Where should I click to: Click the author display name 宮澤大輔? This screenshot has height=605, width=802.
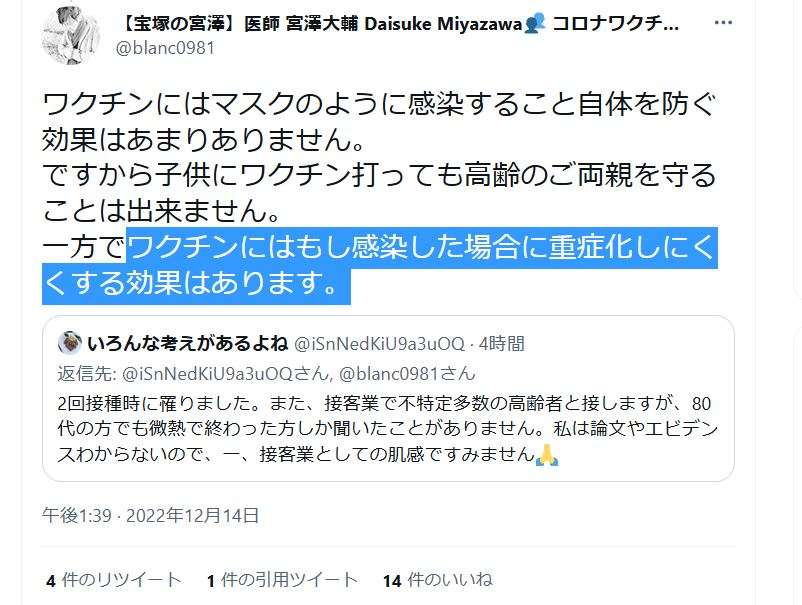pos(322,24)
